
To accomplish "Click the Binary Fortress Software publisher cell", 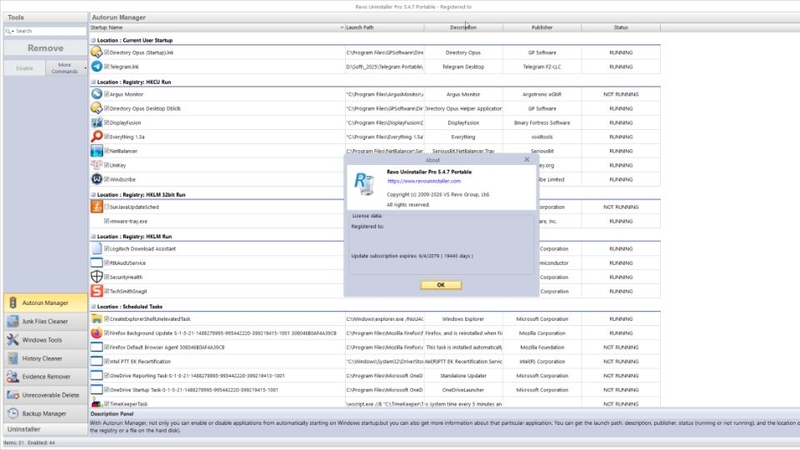I will 542,122.
